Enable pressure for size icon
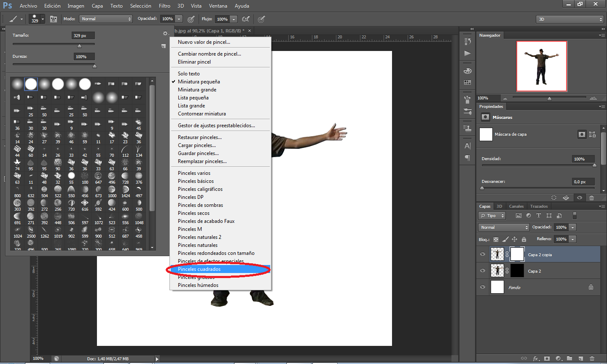Image resolution: width=607 pixels, height=364 pixels. pyautogui.click(x=261, y=19)
